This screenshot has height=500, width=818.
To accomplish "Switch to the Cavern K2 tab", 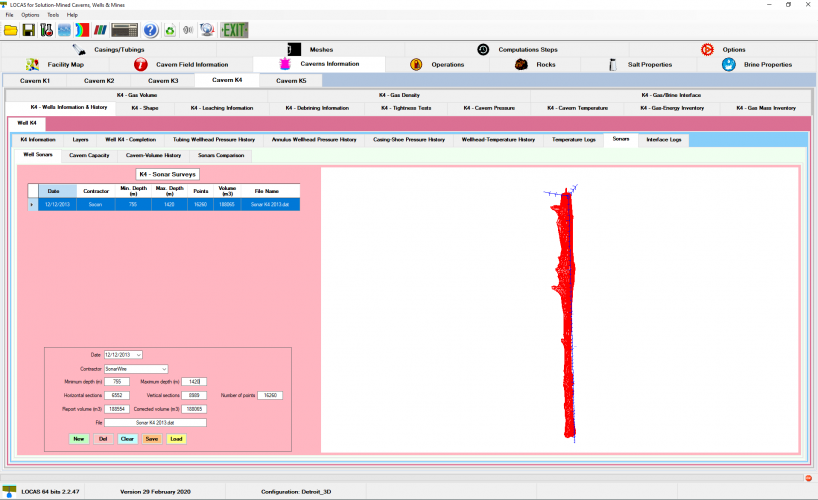I will 98,80.
